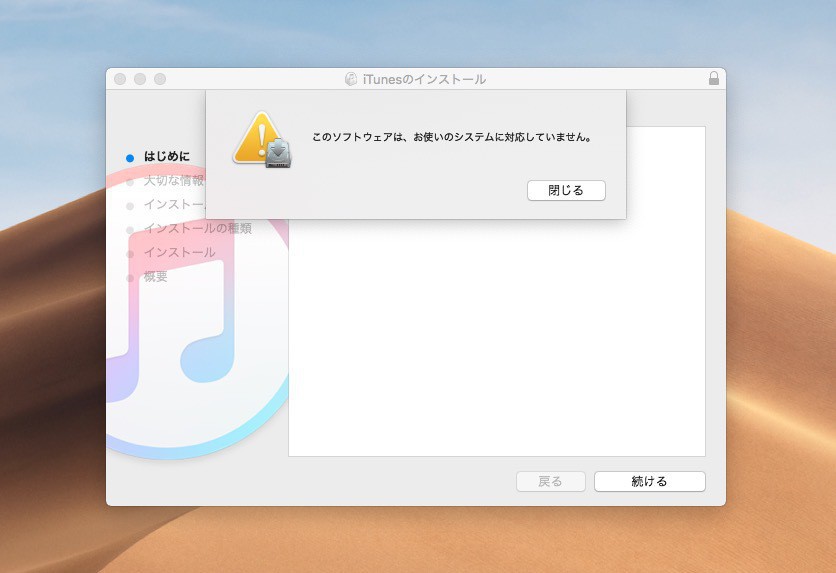This screenshot has height=573, width=836.
Task: Click the iTunesのインストール window title
Action: tap(424, 79)
